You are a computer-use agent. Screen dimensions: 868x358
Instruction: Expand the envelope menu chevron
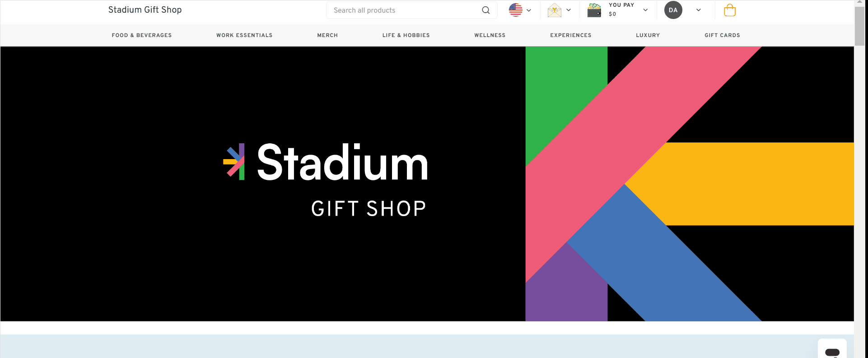[x=569, y=10]
